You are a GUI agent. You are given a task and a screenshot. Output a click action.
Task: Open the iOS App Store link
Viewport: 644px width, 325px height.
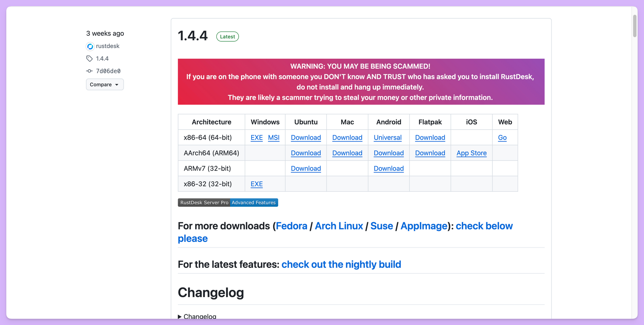471,153
